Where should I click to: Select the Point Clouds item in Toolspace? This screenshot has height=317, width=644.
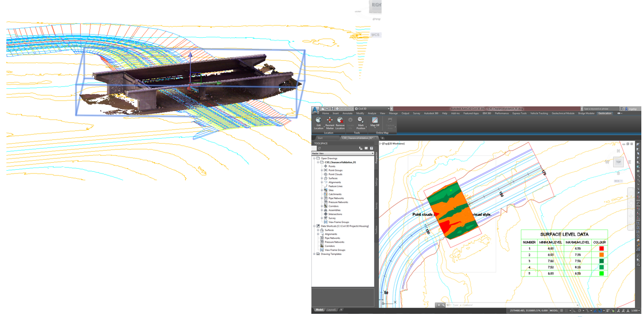point(335,174)
